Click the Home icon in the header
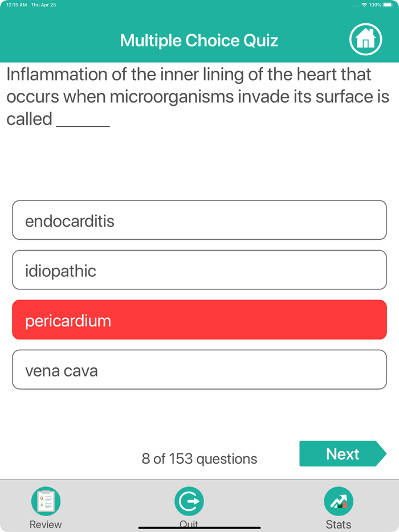Image resolution: width=399 pixels, height=532 pixels. click(x=366, y=39)
